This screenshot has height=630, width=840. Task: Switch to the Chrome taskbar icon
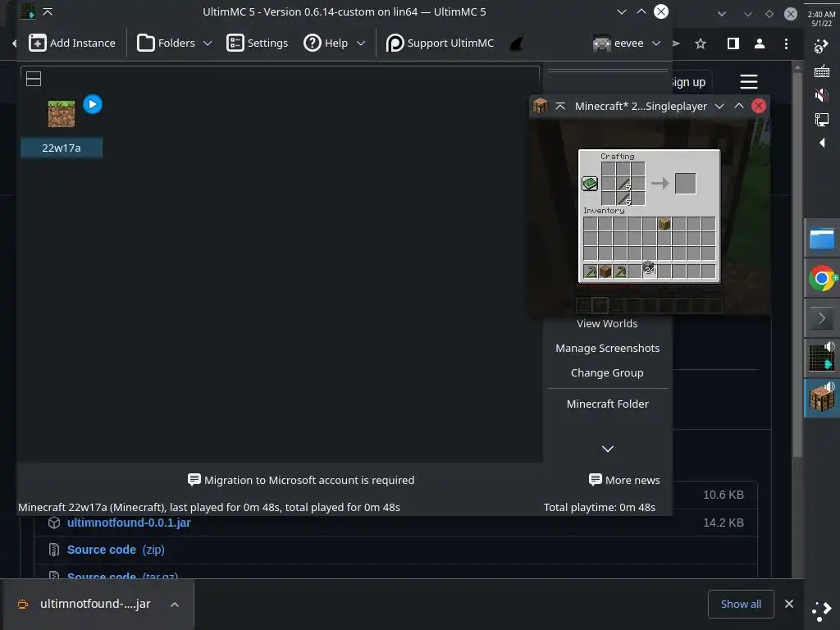822,279
